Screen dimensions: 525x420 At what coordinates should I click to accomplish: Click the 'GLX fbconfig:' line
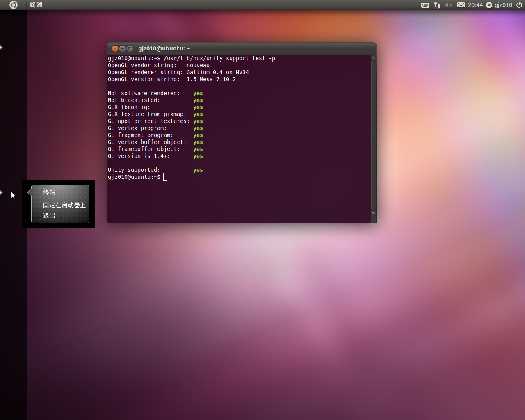click(155, 107)
